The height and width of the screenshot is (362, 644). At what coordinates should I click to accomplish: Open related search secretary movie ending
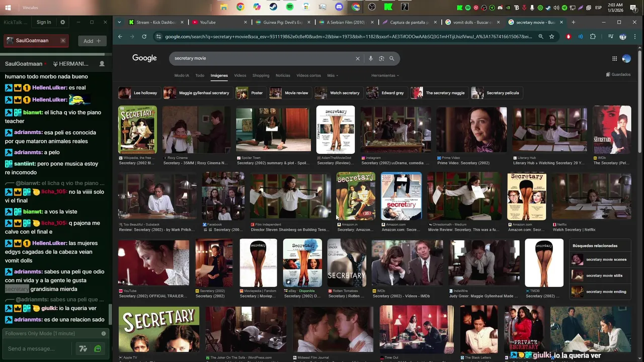600,292
